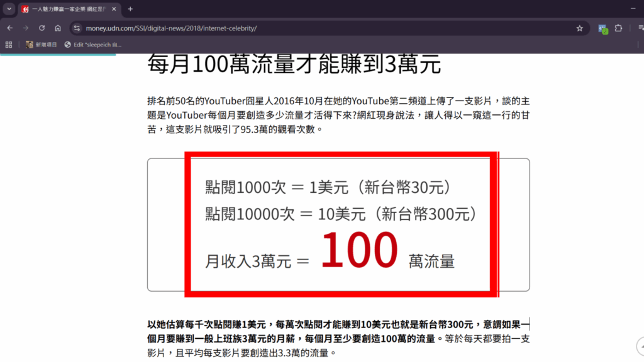Click the money.udn.com URL address field
644x362 pixels.
point(252,28)
